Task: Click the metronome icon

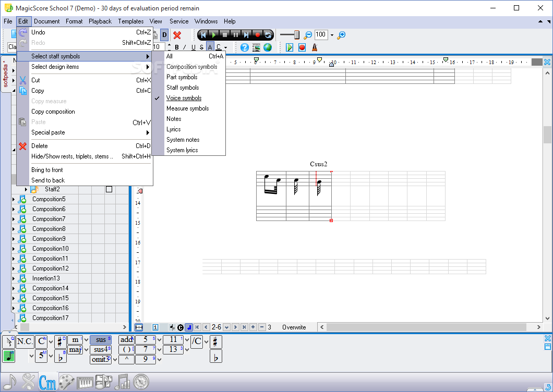Action: click(315, 47)
